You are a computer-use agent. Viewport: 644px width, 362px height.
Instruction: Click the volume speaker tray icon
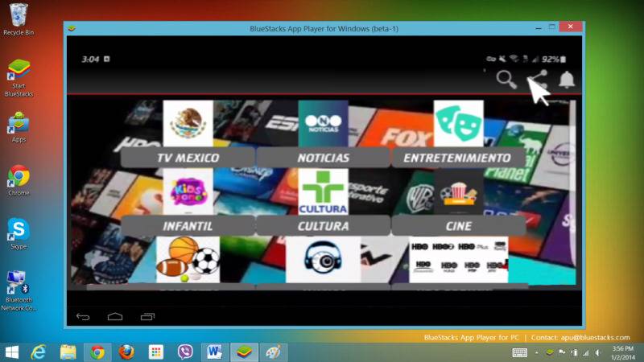[598, 352]
